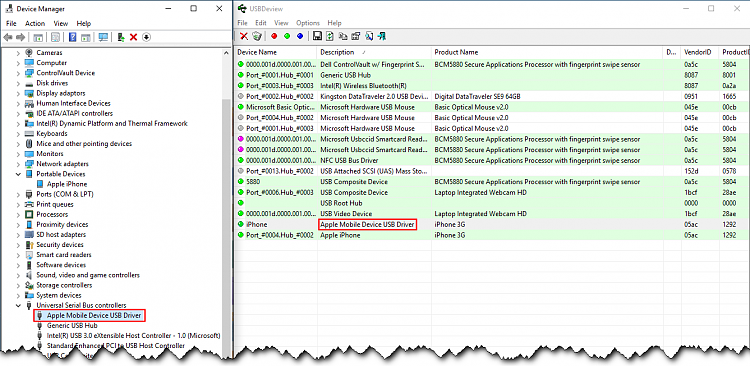The width and height of the screenshot is (750, 366).
Task: Click the recycle-bin icon in USBDeview toolbar
Action: [x=257, y=36]
